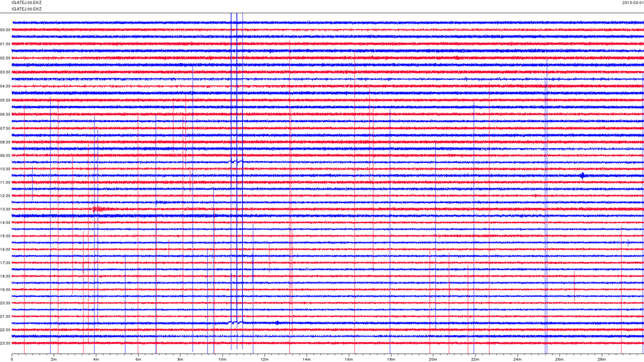Select the 26m axis tick label
644x362 pixels.
click(559, 359)
